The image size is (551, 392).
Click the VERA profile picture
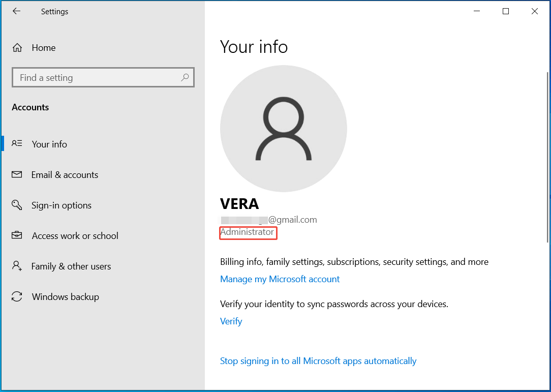pyautogui.click(x=283, y=128)
